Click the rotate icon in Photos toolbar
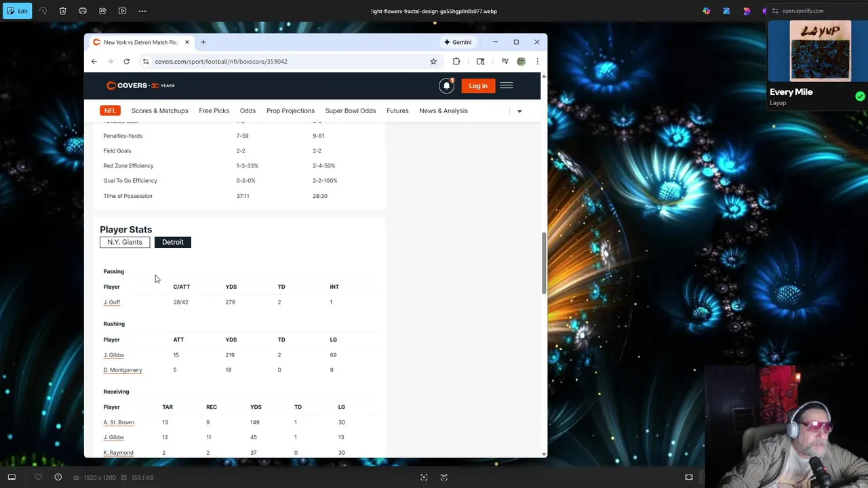The image size is (868, 488). [x=43, y=11]
